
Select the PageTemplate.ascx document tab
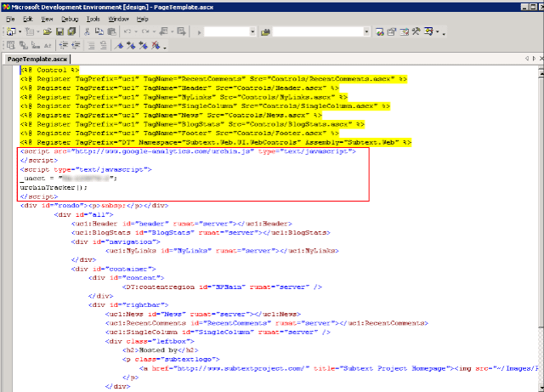[x=37, y=59]
